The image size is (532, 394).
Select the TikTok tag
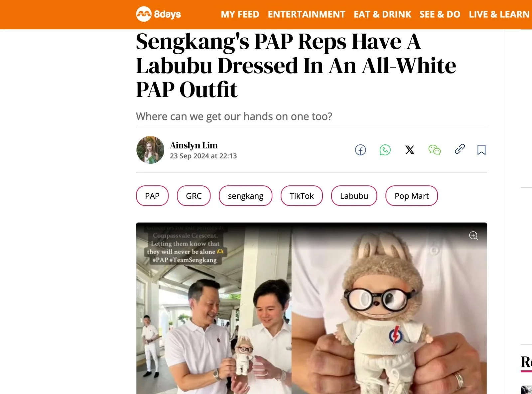point(302,196)
